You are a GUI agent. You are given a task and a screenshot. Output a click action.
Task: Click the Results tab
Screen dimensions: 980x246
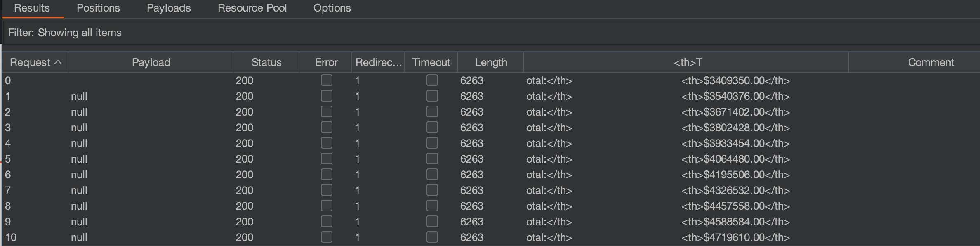[32, 8]
